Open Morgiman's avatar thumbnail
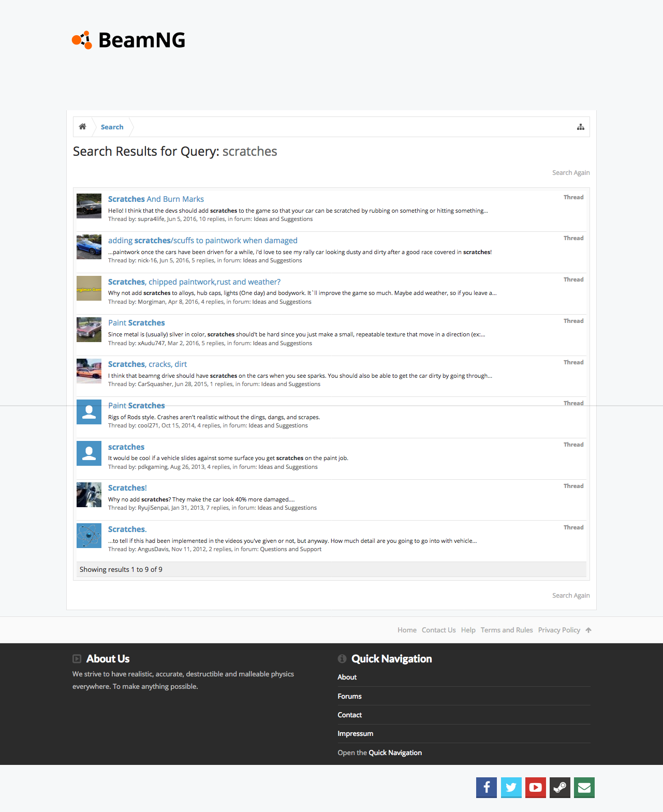The height and width of the screenshot is (812, 663). [89, 288]
